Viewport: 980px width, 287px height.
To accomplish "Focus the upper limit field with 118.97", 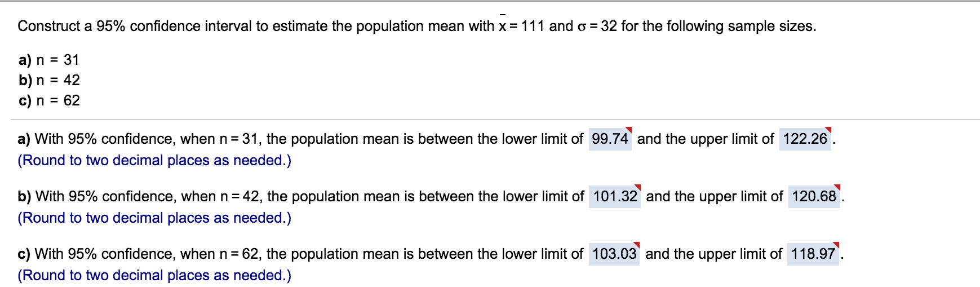I will pos(813,254).
